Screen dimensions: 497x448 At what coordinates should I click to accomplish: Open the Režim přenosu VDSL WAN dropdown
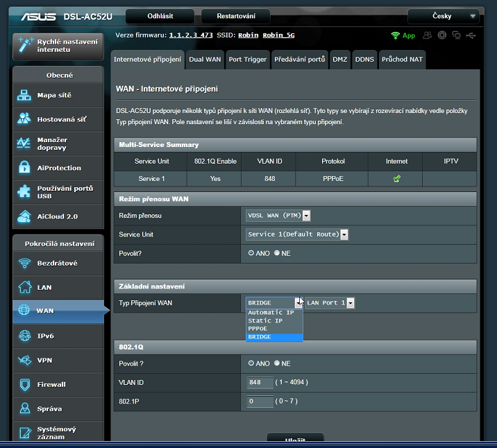pos(278,216)
